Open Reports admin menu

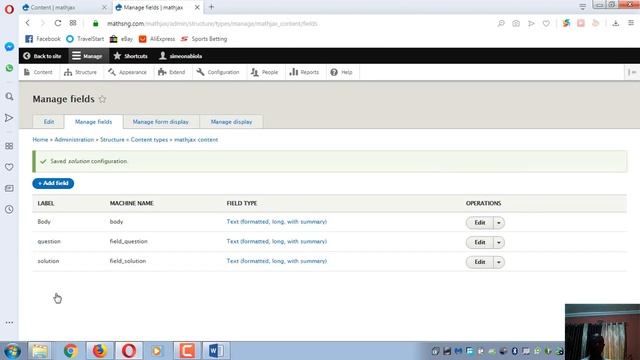click(304, 72)
